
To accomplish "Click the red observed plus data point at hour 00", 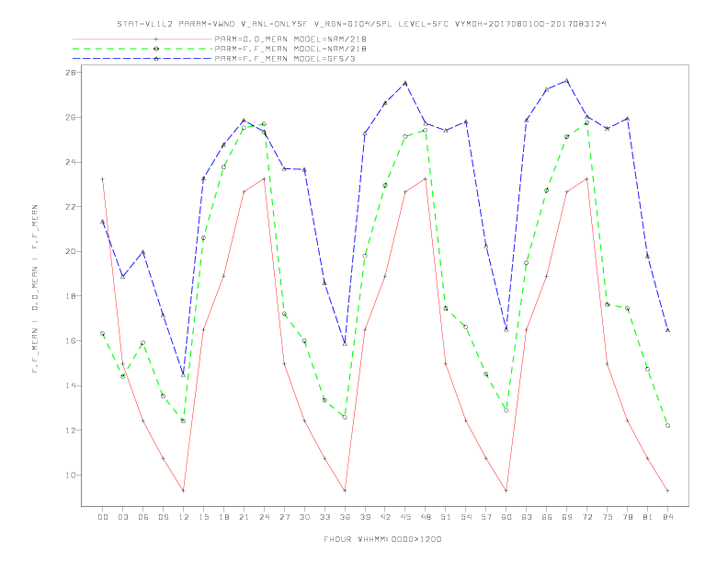I will coord(103,178).
